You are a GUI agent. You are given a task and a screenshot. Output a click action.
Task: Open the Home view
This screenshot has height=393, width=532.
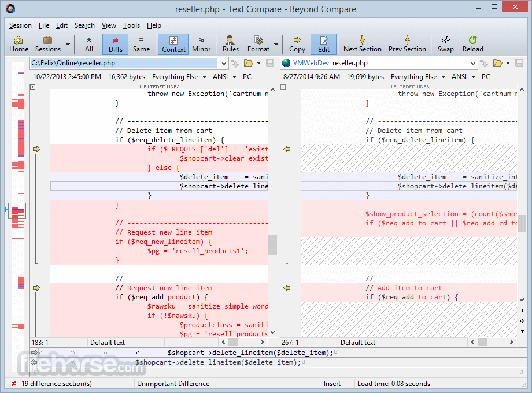pos(19,44)
